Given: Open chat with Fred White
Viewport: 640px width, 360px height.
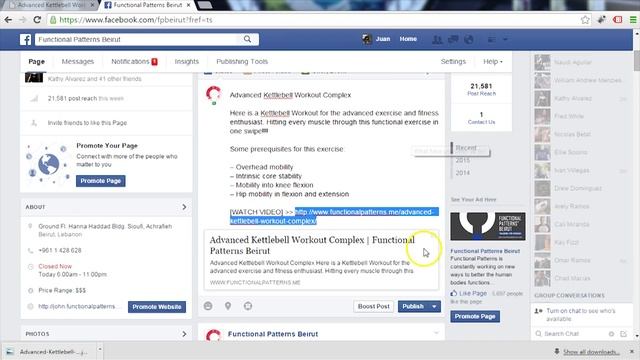Looking at the screenshot, I should coord(580,116).
